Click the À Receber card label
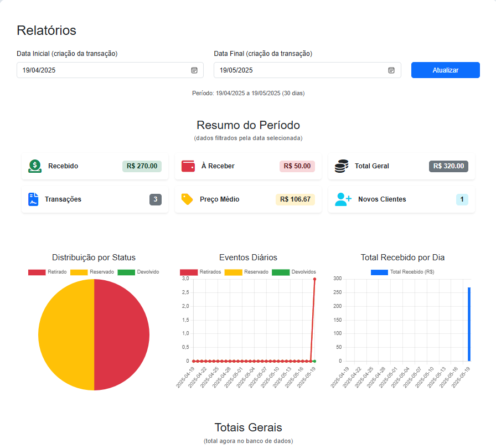Screen dimensions: 496x448 point(218,166)
